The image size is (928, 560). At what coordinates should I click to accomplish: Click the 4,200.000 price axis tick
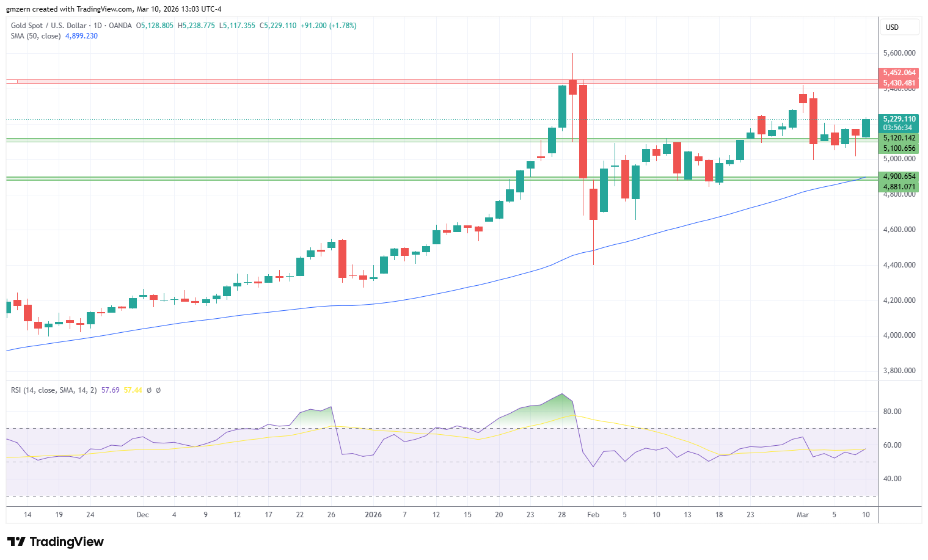[x=899, y=300]
